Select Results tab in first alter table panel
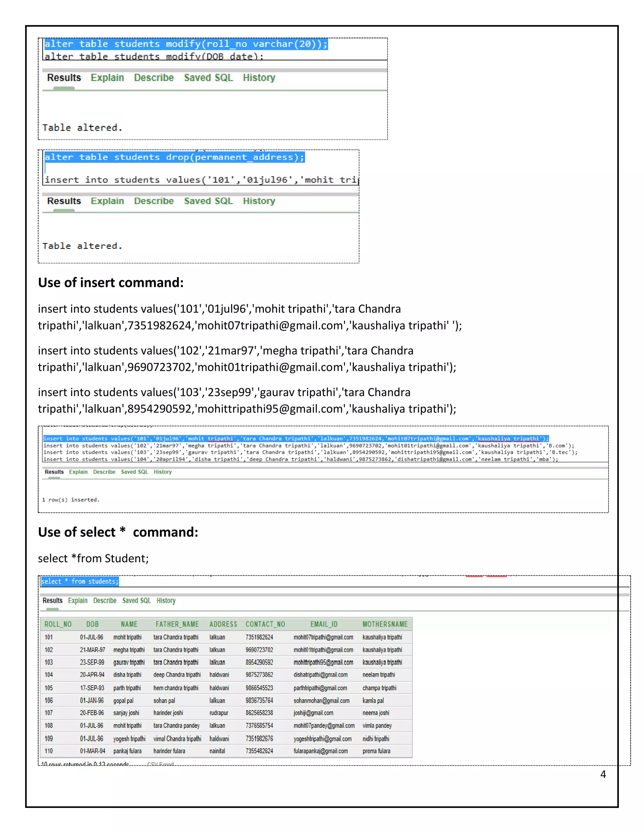 point(64,77)
